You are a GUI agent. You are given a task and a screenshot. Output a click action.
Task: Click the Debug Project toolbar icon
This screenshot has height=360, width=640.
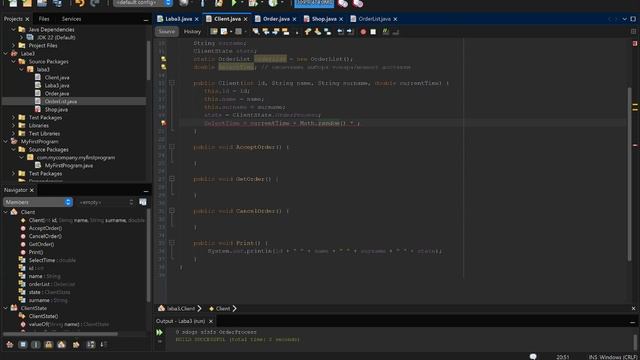[253, 3]
